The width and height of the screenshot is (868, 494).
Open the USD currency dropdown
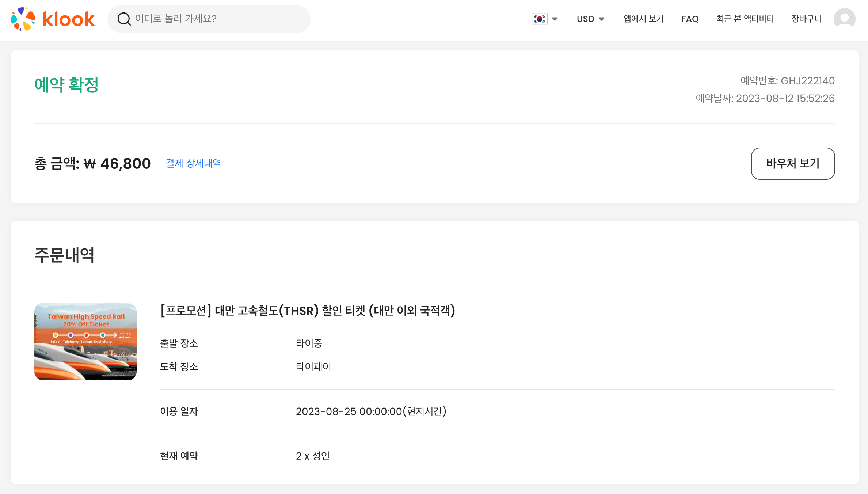coord(590,19)
